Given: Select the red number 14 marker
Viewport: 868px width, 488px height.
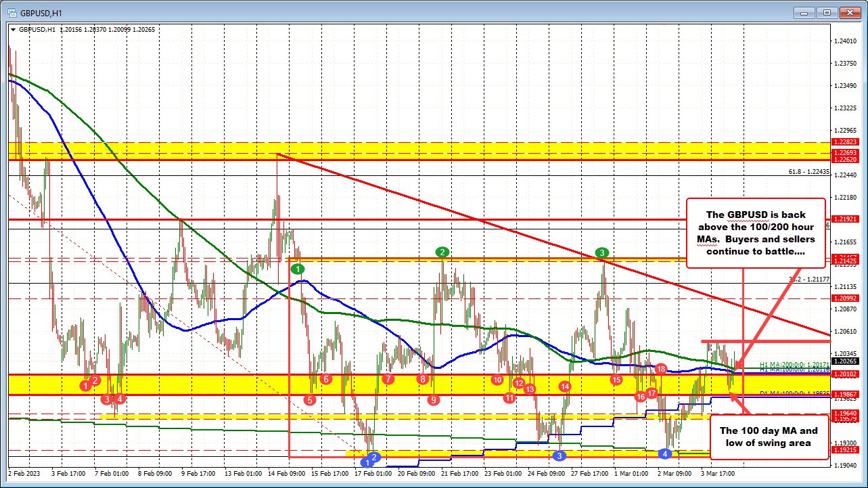Looking at the screenshot, I should [x=565, y=386].
